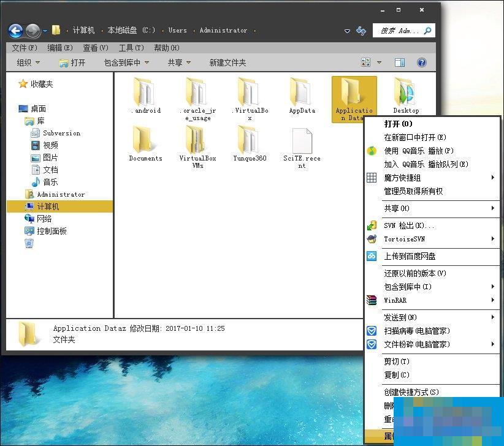Screen dimensions: 504x446
Task: Click the search magnifier icon
Action: [427, 31]
